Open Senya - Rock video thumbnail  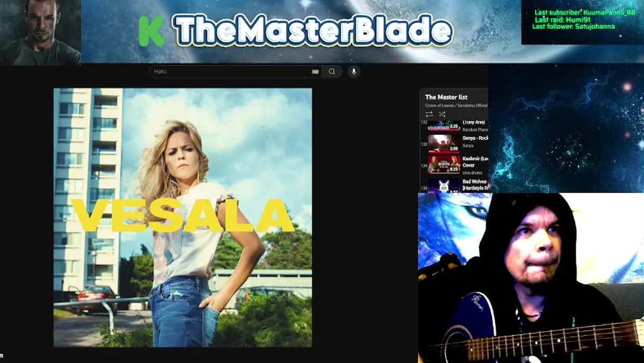click(x=444, y=143)
